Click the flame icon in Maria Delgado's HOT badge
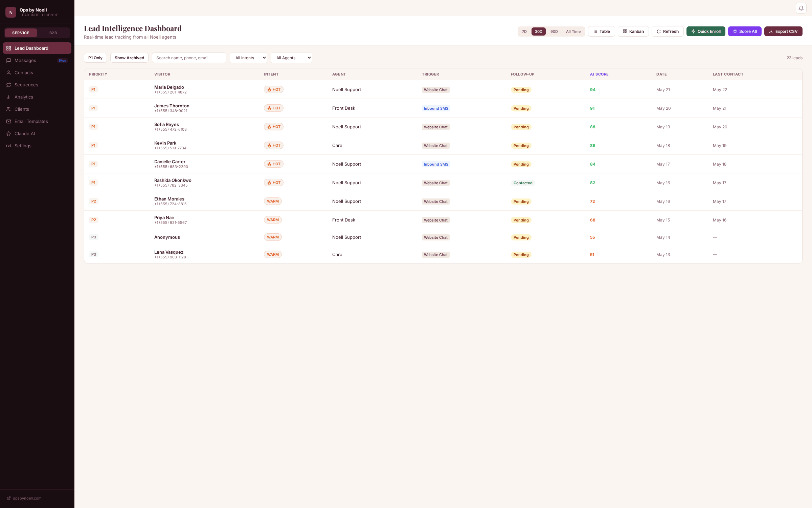Viewport: 812px width, 508px height. 269,90
